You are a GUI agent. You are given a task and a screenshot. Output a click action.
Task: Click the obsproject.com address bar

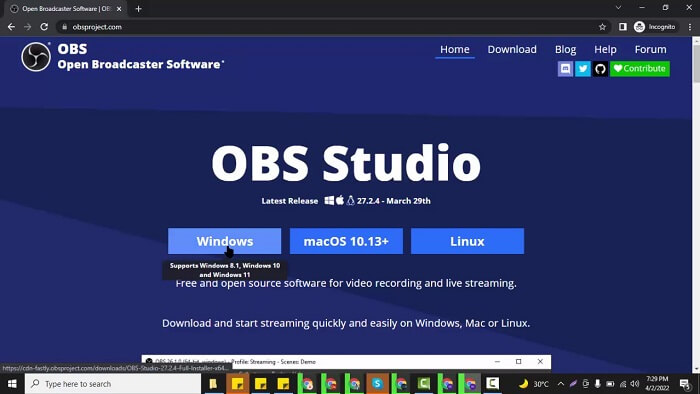click(x=330, y=27)
